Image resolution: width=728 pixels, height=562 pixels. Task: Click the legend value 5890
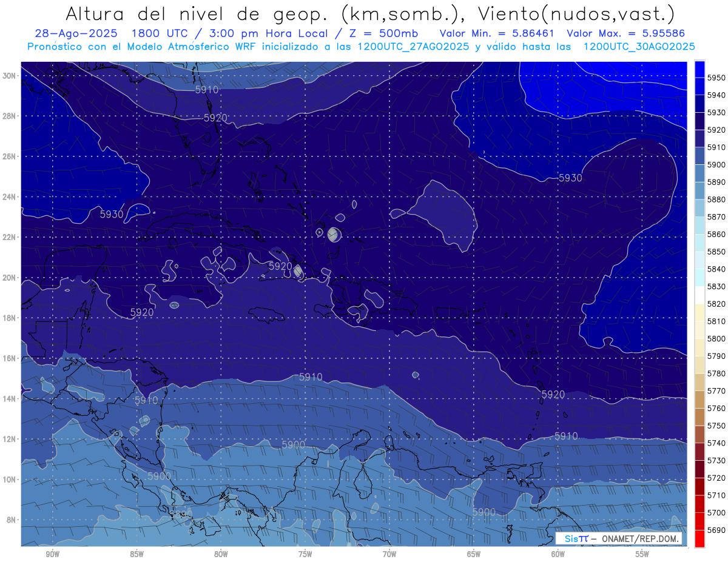pyautogui.click(x=716, y=182)
